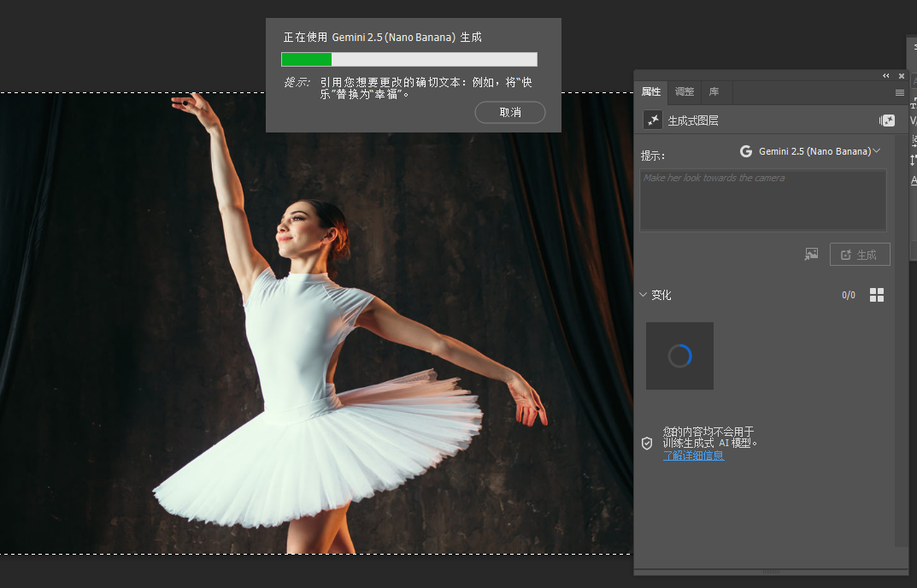Open the 了解详细信息 link
This screenshot has height=588, width=917.
click(693, 456)
